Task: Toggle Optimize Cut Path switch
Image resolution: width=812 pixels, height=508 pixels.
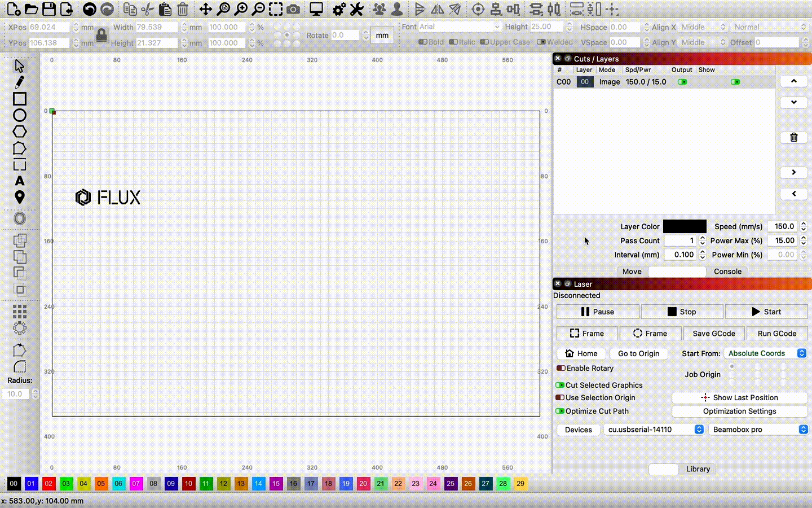Action: 560,411
